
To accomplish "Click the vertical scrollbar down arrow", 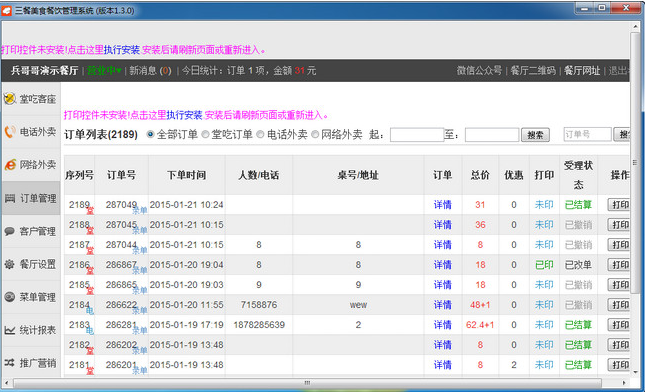I will [x=636, y=372].
